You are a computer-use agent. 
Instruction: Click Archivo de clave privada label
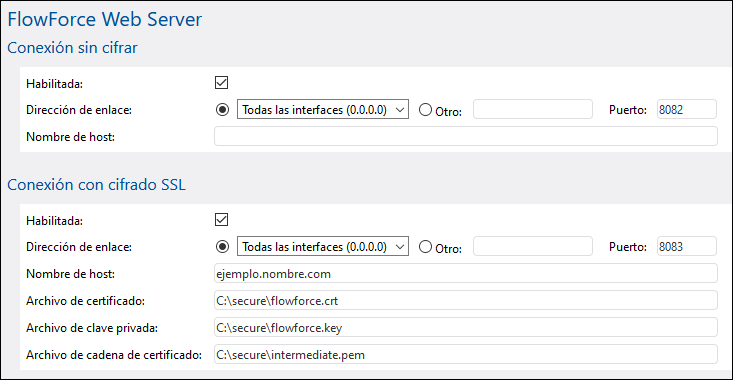92,328
